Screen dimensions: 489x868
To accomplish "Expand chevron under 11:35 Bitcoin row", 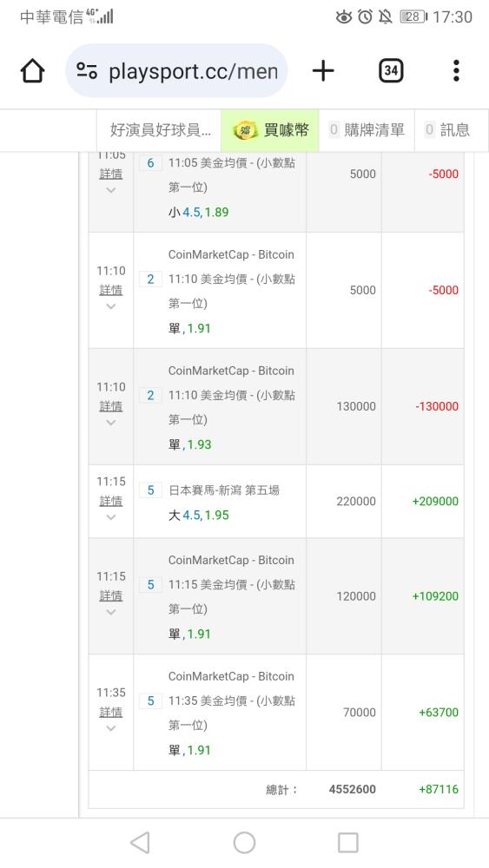I will tap(111, 728).
